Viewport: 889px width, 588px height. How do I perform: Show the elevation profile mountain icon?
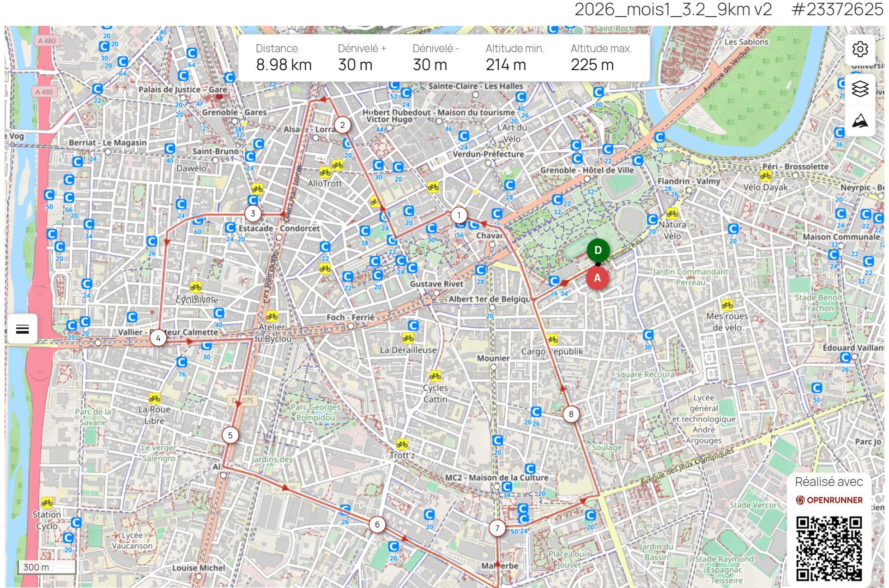click(x=860, y=121)
